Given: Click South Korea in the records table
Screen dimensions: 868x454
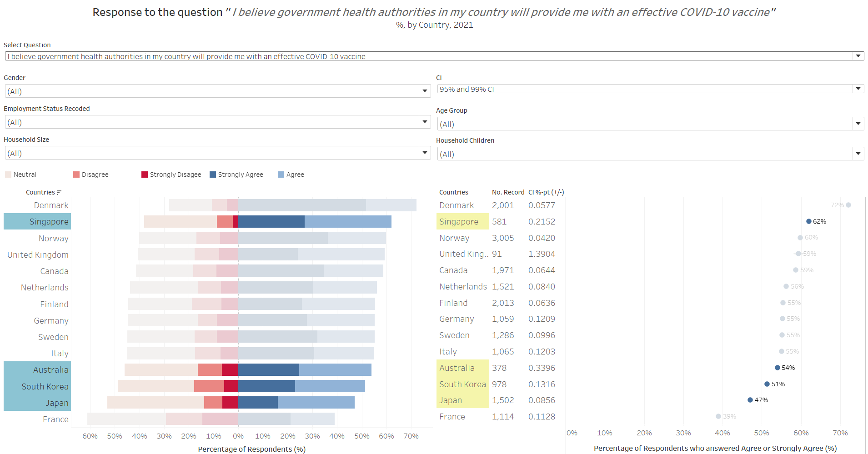Looking at the screenshot, I should 462,384.
